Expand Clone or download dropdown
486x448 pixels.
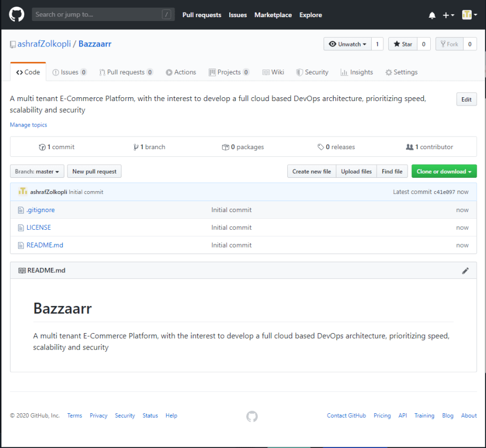(444, 171)
